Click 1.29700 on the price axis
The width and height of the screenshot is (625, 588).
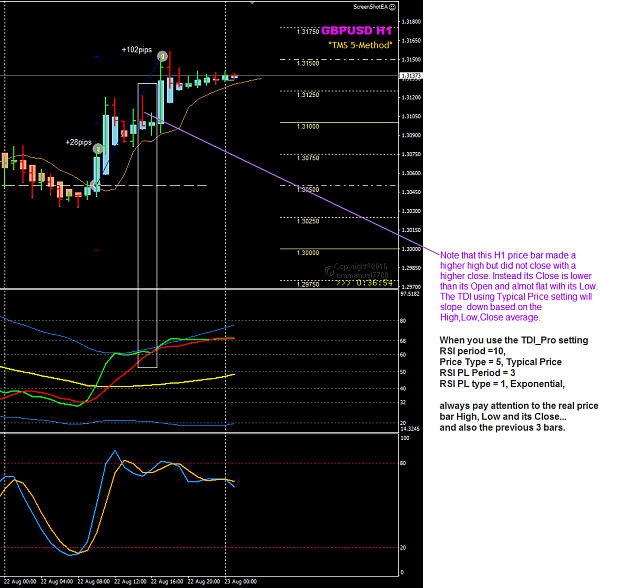click(x=411, y=287)
